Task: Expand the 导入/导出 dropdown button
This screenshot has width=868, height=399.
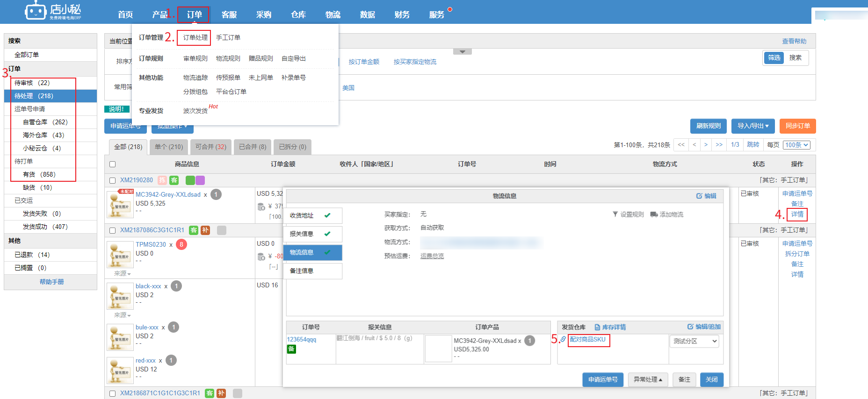Action: 753,126
